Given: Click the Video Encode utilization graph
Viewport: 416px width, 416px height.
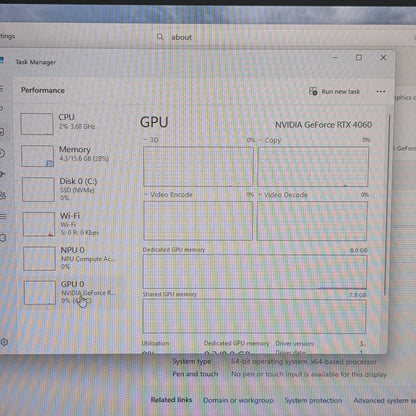Looking at the screenshot, I should click(198, 221).
